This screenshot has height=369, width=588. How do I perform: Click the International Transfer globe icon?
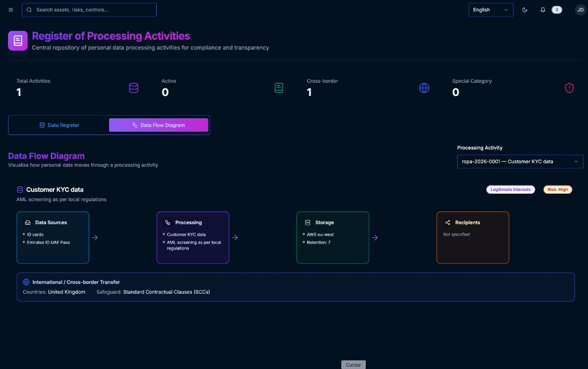(26, 282)
